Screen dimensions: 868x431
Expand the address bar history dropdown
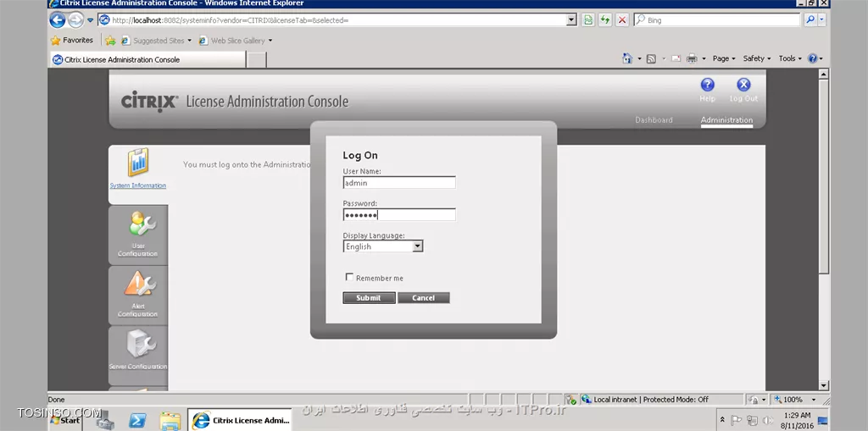coord(572,20)
